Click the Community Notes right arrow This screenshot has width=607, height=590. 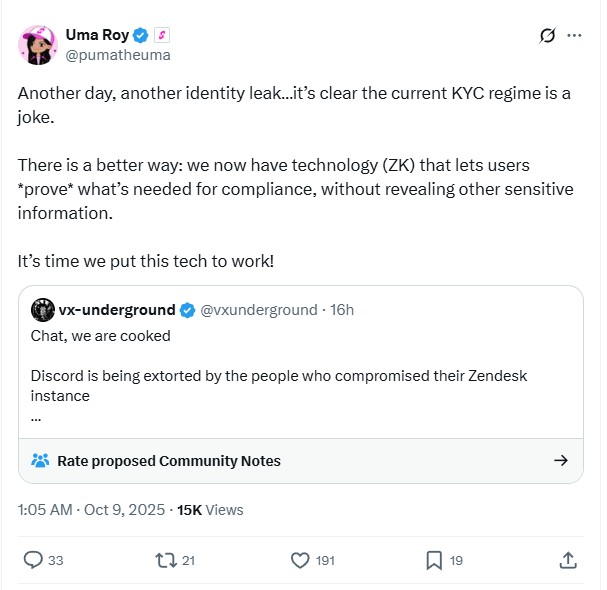click(561, 461)
